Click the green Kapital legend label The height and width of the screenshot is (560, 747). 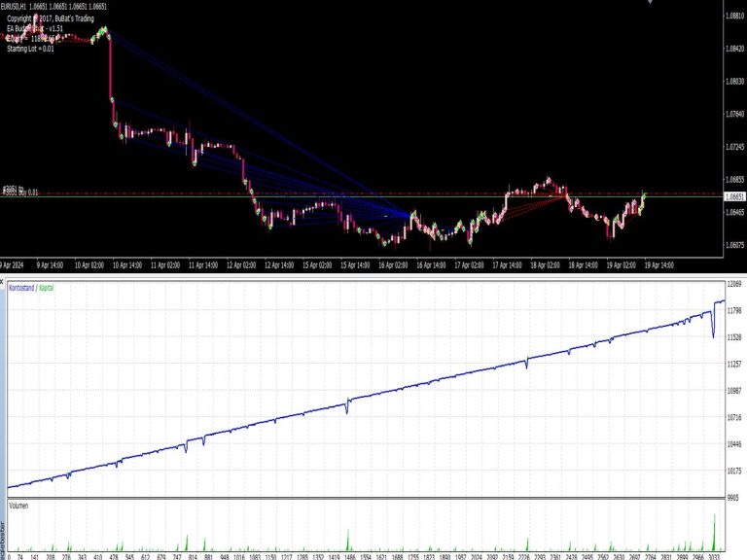[x=47, y=288]
